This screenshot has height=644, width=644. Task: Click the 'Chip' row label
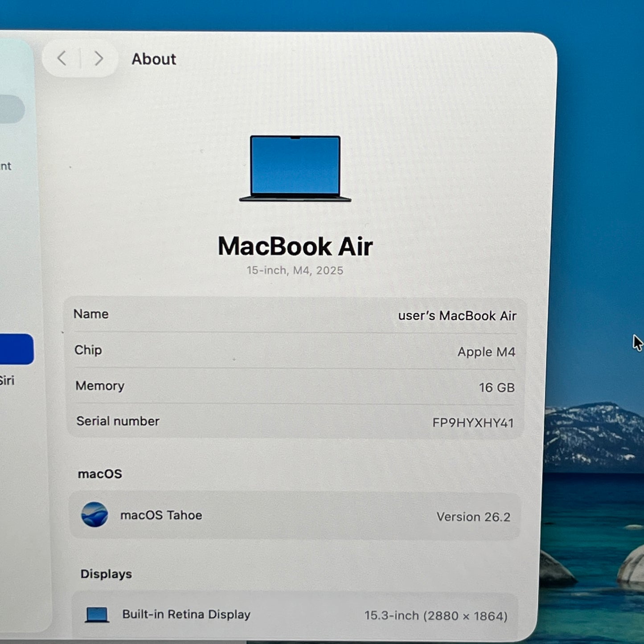[88, 350]
